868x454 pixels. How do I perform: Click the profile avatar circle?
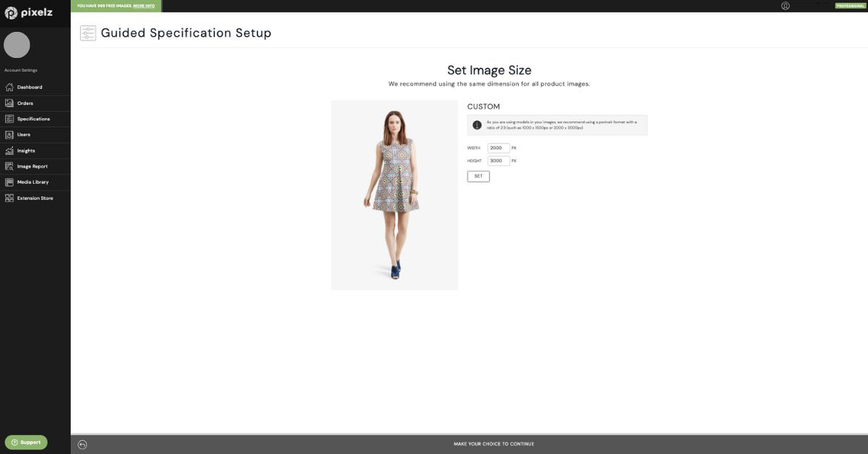pyautogui.click(x=17, y=45)
